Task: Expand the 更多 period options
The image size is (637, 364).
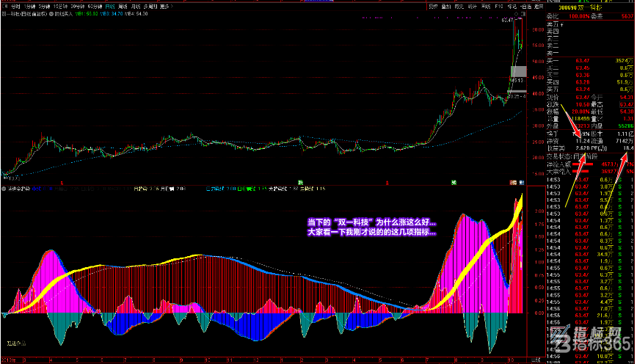Action: (166, 7)
